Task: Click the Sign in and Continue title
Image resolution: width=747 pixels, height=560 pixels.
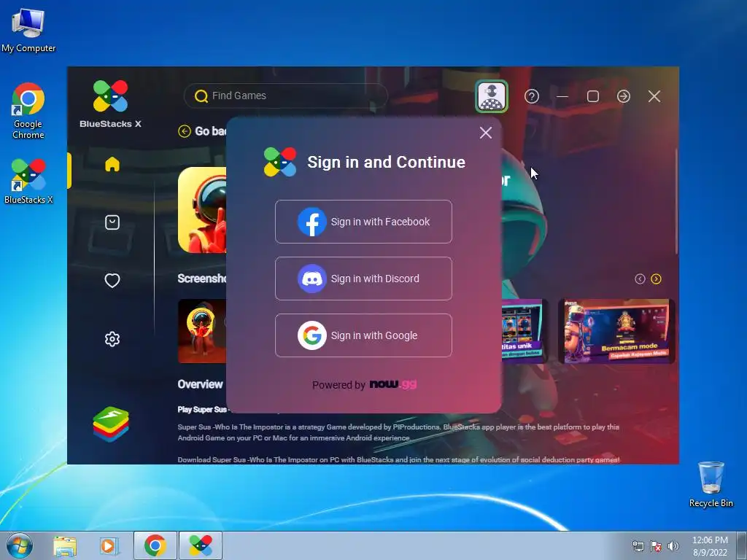Action: 386,162
